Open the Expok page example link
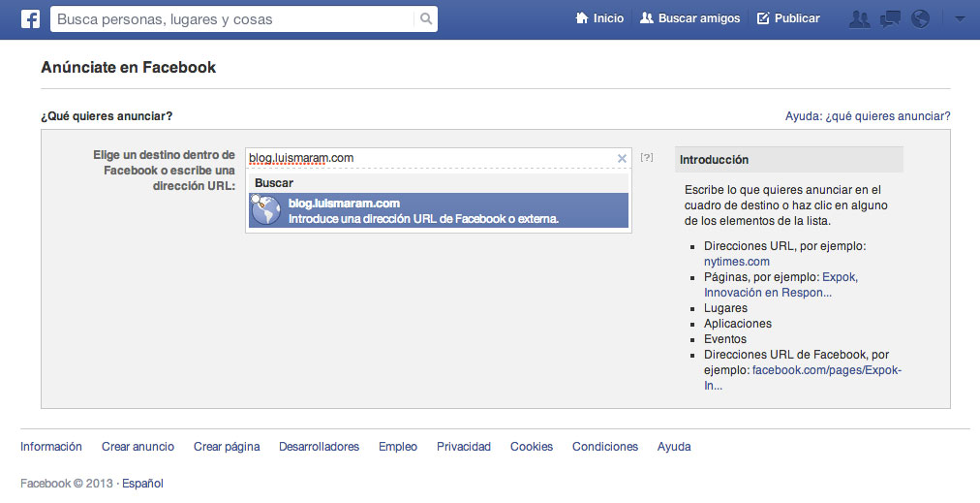This screenshot has width=980, height=503. (x=840, y=277)
